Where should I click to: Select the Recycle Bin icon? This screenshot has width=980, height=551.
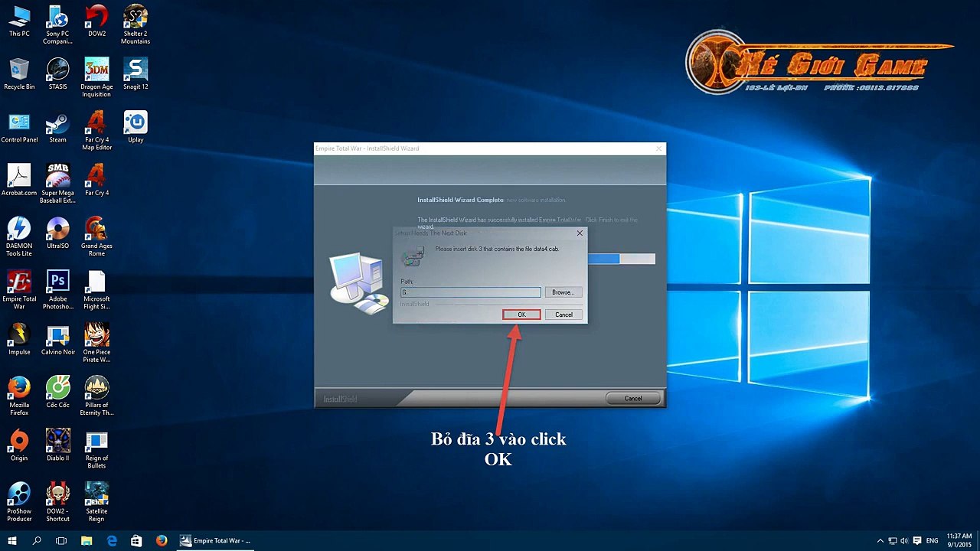point(19,74)
